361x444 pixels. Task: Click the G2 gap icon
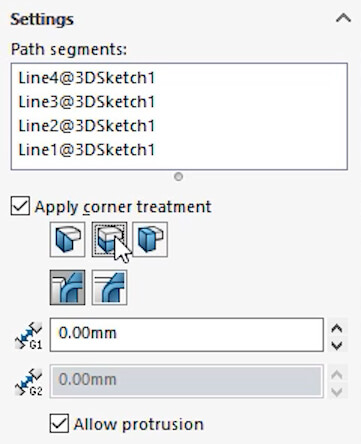(x=29, y=382)
